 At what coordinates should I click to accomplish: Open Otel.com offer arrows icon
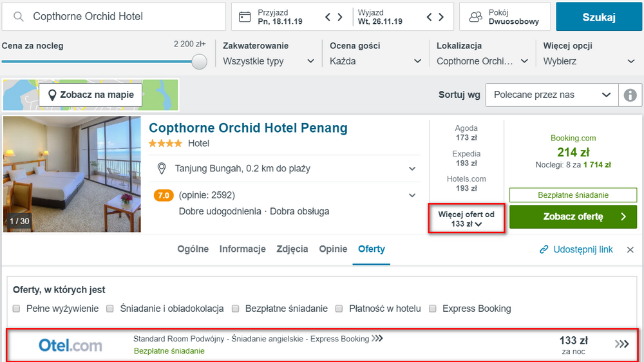coord(621,344)
